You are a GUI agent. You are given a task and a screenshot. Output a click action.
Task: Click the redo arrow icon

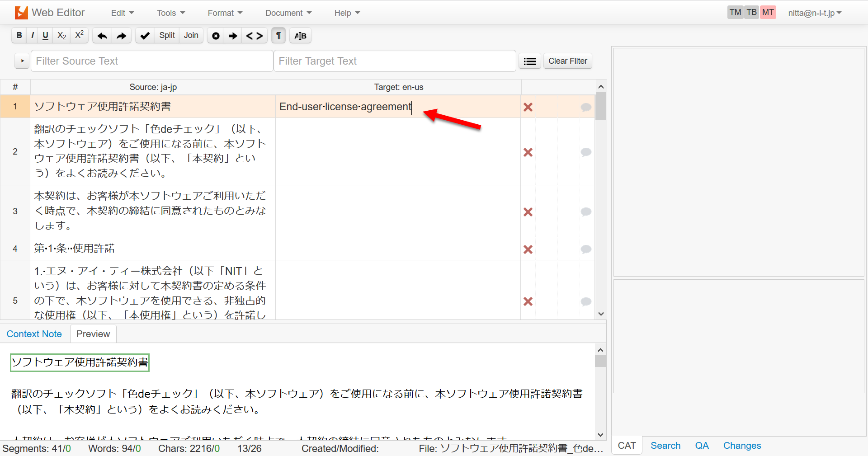tap(121, 36)
